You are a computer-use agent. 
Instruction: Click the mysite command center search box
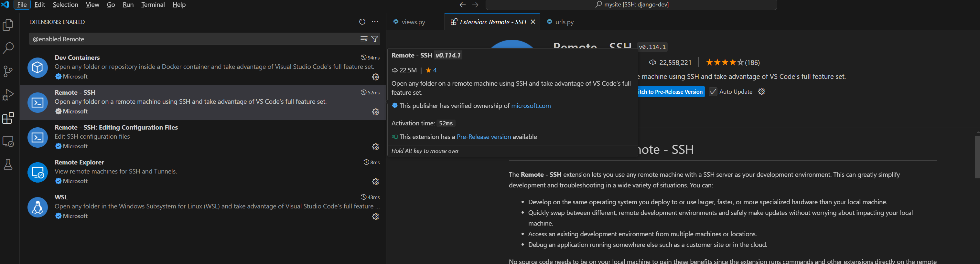[631, 5]
